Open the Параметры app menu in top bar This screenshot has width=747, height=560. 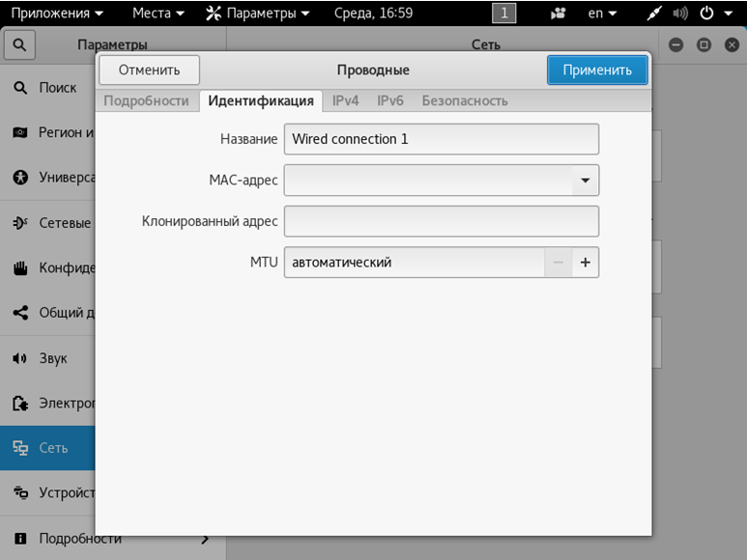[258, 14]
